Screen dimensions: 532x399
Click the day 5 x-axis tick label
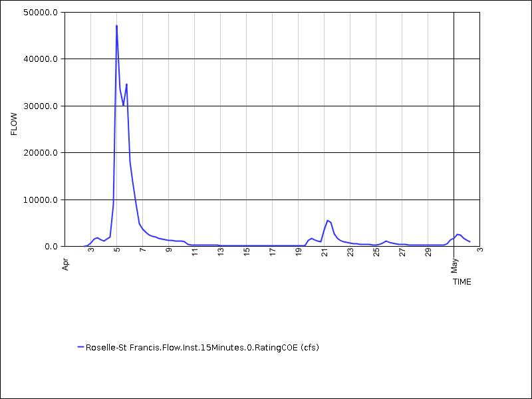click(x=117, y=250)
